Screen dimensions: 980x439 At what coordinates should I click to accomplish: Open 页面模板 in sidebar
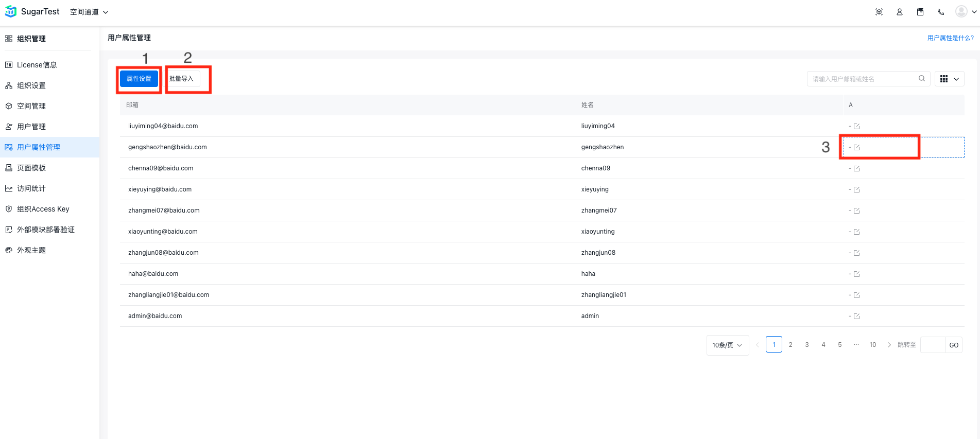tap(49, 168)
